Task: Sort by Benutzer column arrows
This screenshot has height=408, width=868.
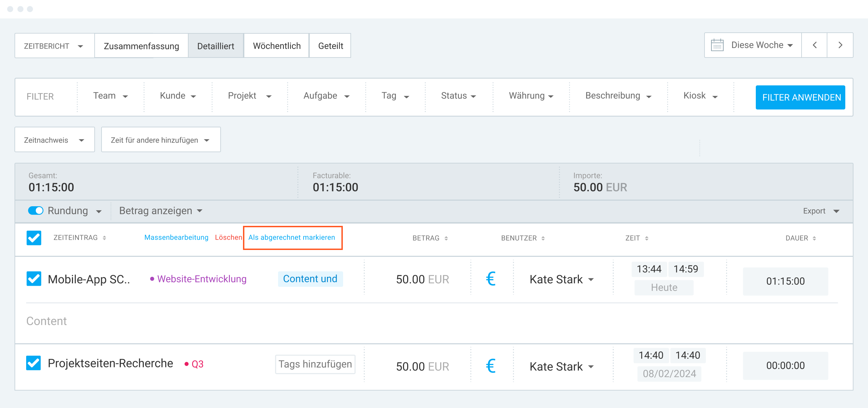Action: click(543, 238)
